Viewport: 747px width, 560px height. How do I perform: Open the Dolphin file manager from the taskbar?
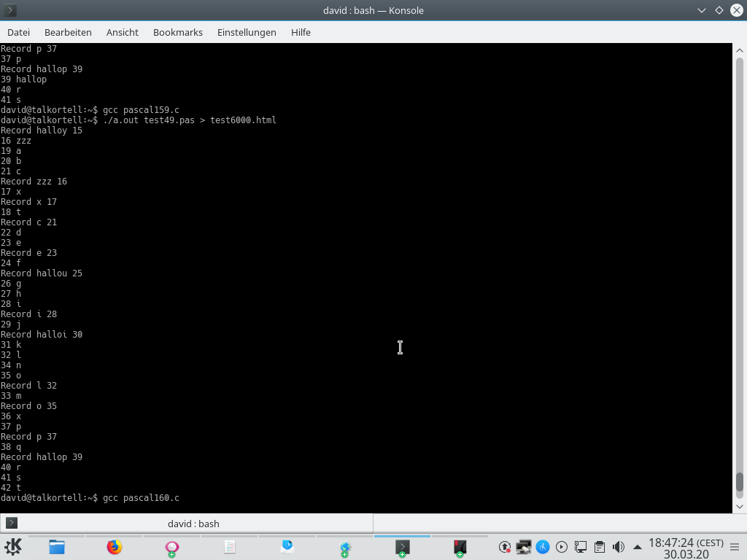click(56, 547)
